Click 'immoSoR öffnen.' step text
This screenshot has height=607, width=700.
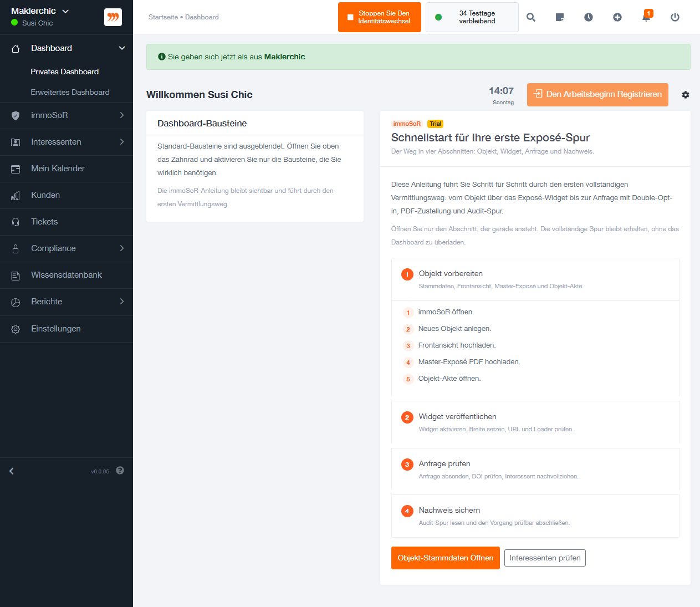coord(446,312)
